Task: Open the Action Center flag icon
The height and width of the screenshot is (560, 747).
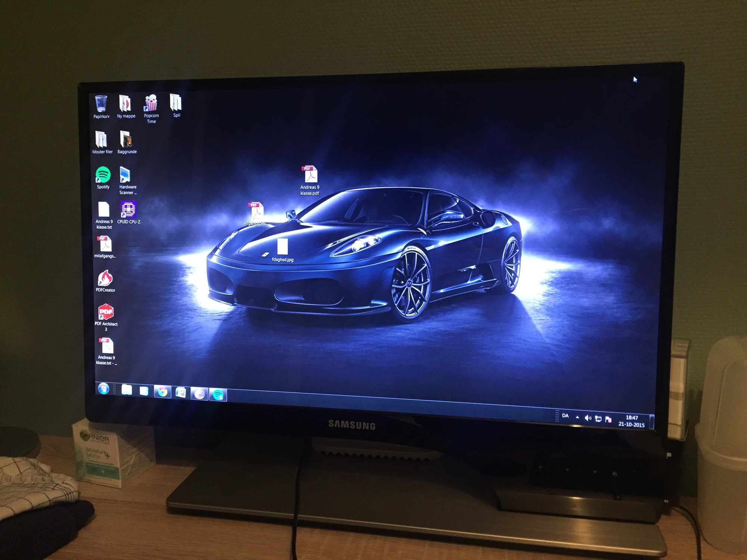Action: [x=608, y=420]
